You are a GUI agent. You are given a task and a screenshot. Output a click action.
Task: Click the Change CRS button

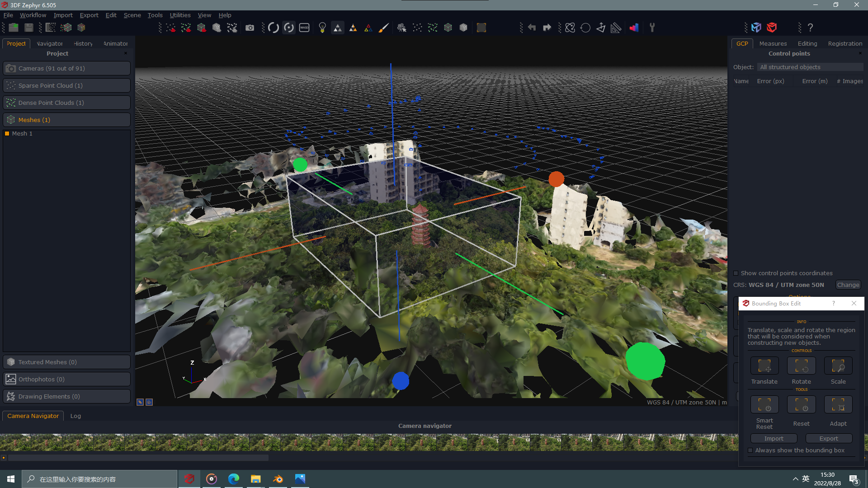pos(847,284)
